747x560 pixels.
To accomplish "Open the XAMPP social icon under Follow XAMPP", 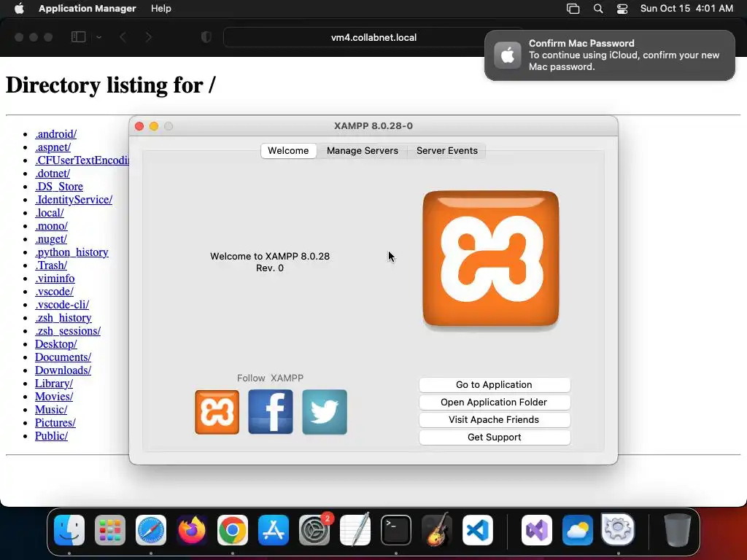I will pos(217,412).
